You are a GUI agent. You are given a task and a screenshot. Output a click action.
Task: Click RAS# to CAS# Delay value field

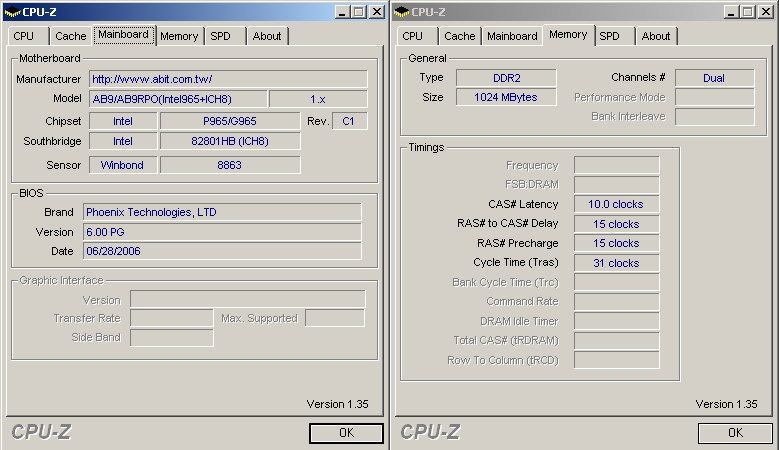click(x=617, y=224)
